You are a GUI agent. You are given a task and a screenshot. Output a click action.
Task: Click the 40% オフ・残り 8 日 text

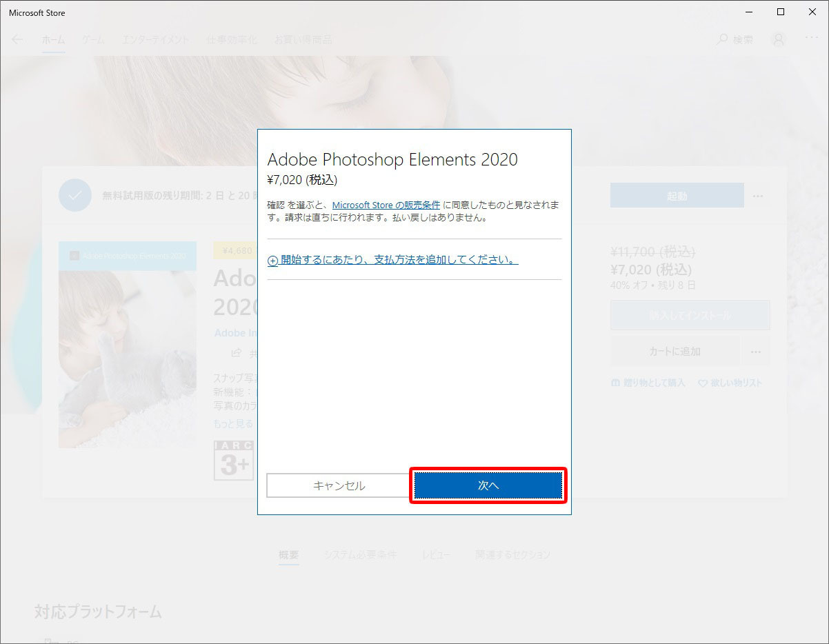(x=653, y=285)
